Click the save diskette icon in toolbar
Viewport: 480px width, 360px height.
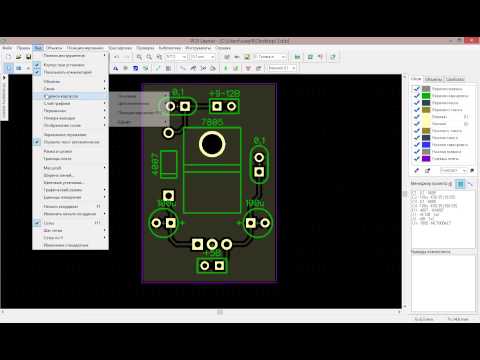(x=28, y=57)
